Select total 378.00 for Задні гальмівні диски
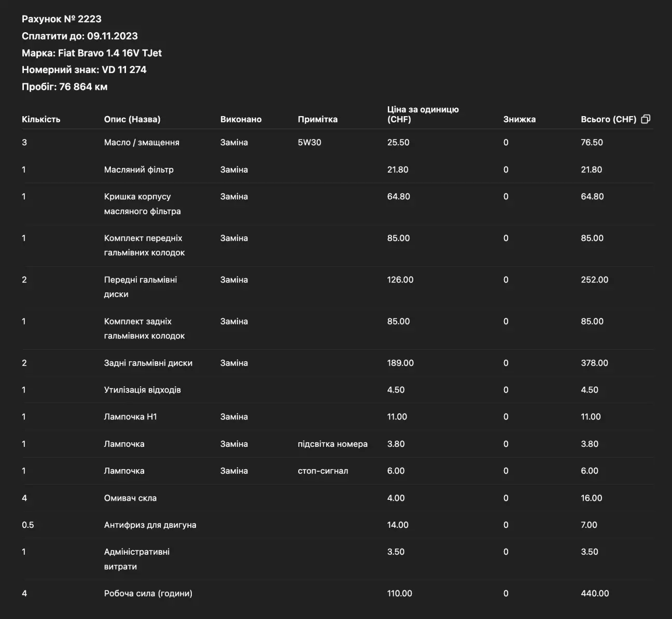672x619 pixels. (x=594, y=363)
